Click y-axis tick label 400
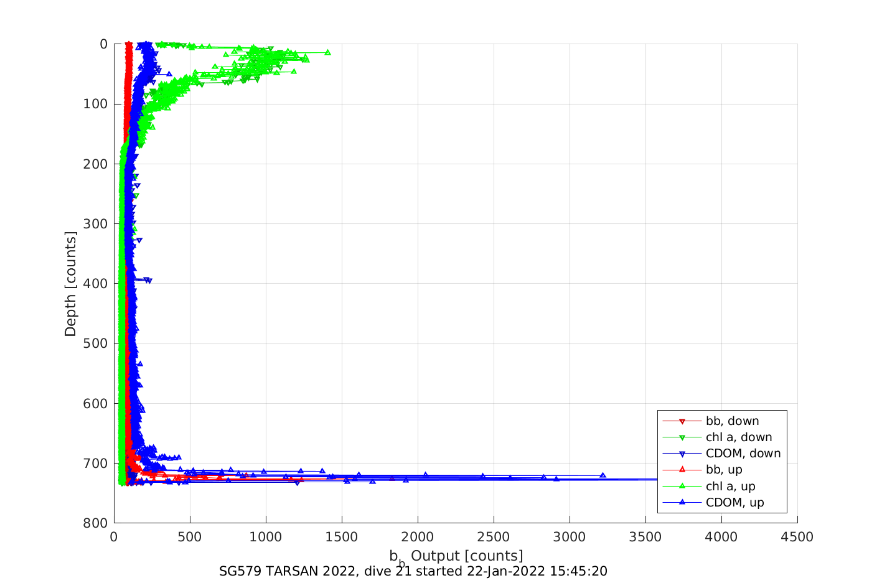 (x=96, y=284)
